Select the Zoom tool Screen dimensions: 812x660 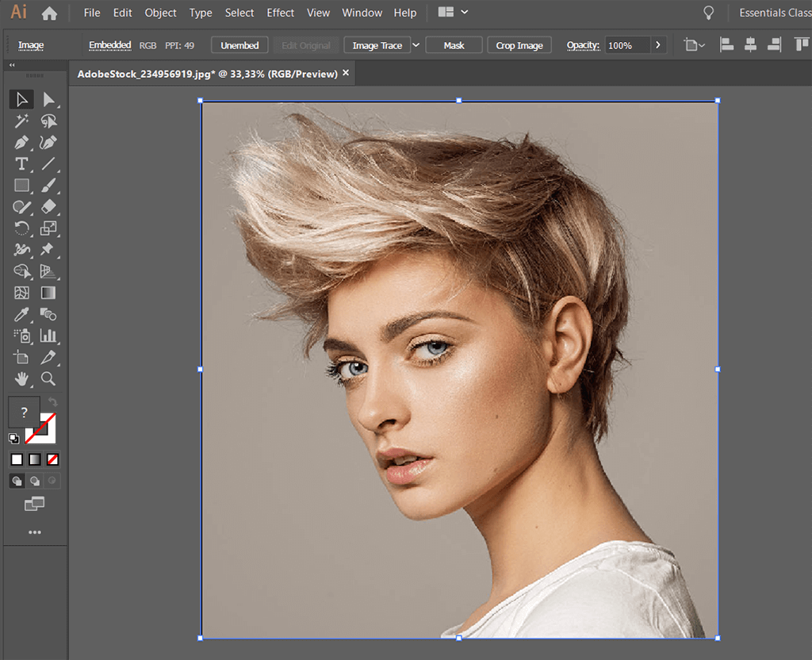(49, 378)
